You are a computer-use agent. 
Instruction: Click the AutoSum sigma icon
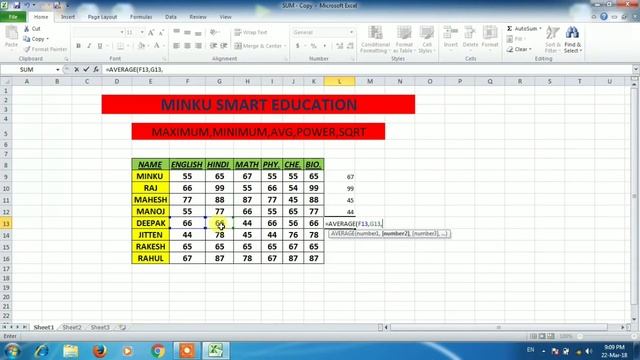point(509,29)
